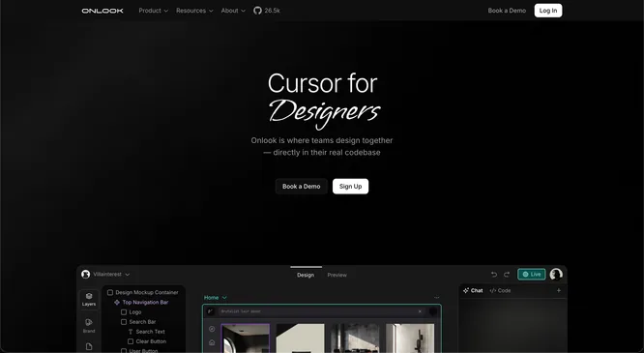Click the redo arrow icon
644x353 pixels.
[x=507, y=275]
